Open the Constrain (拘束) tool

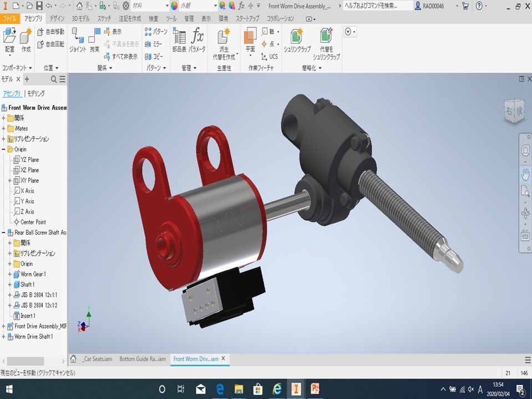click(93, 38)
